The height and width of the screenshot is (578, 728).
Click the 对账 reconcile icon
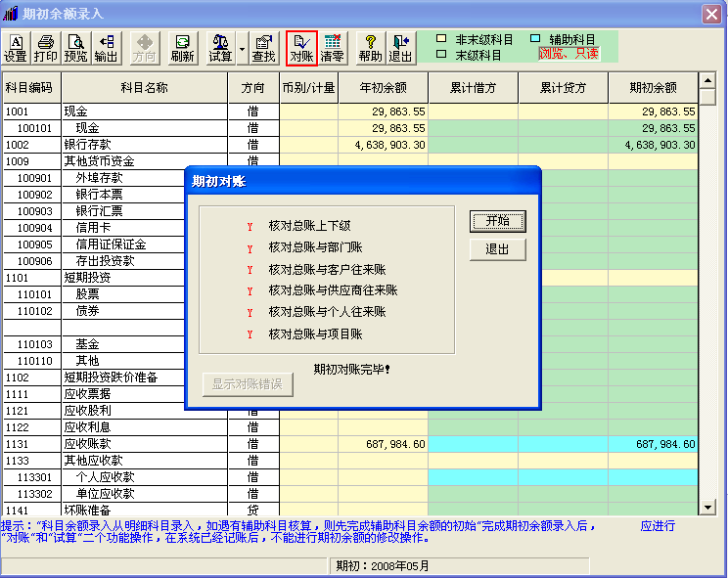click(x=301, y=48)
